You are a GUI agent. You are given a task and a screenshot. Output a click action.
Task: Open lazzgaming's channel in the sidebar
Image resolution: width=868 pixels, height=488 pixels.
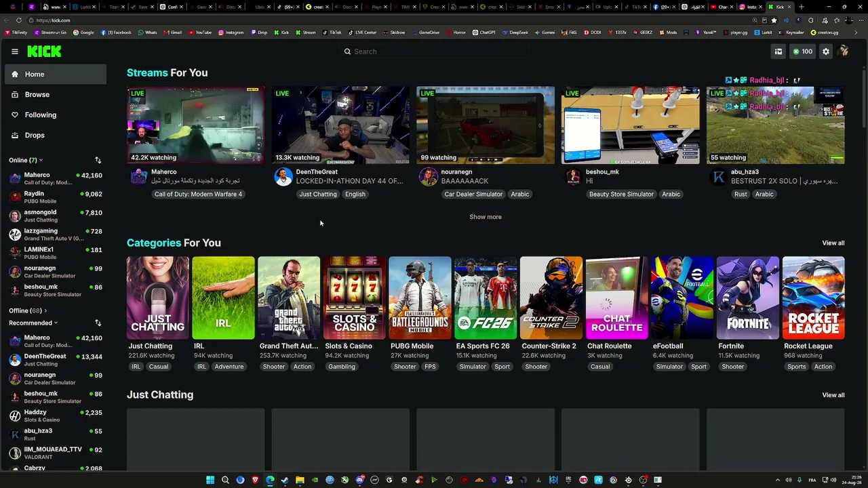pos(56,235)
